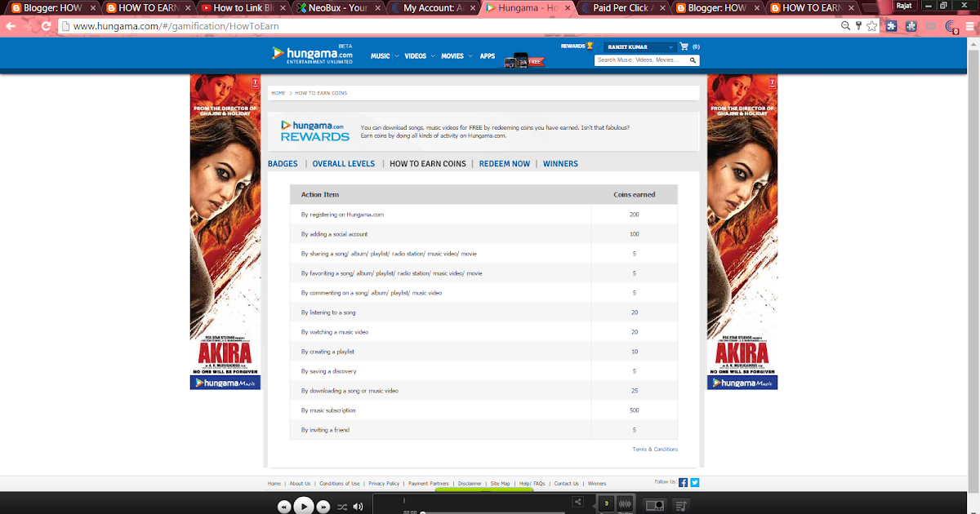Click the blue swirl extension with 0 badge
This screenshot has height=514, width=980.
click(x=951, y=27)
